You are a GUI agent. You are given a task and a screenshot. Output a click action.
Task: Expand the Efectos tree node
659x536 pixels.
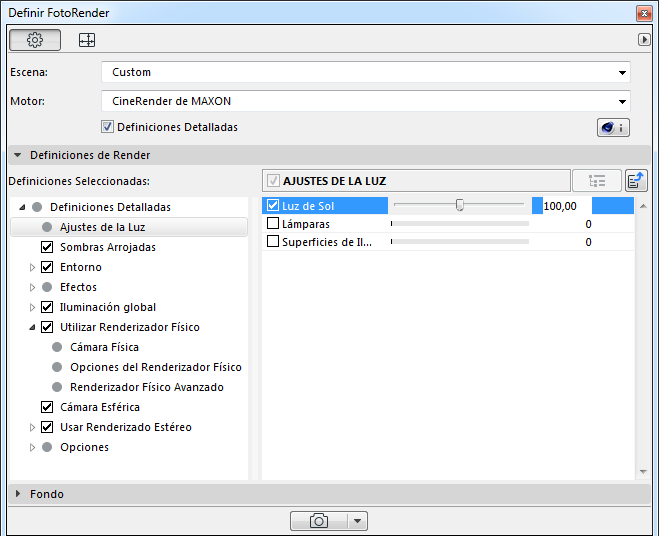[x=32, y=287]
